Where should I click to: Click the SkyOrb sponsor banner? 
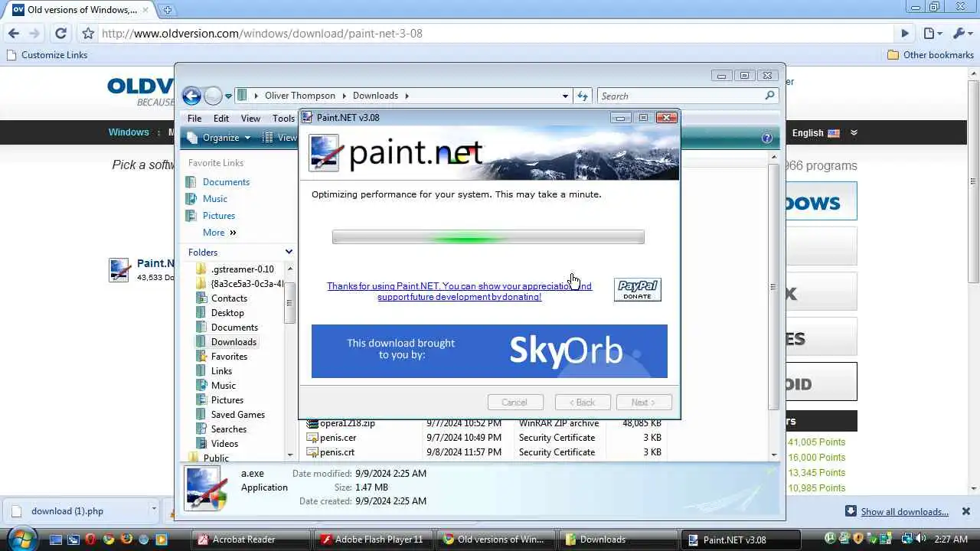coord(489,351)
